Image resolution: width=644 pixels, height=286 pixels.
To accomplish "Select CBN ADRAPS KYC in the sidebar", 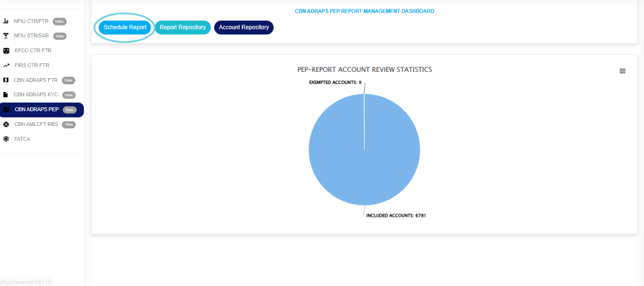I will tap(36, 94).
